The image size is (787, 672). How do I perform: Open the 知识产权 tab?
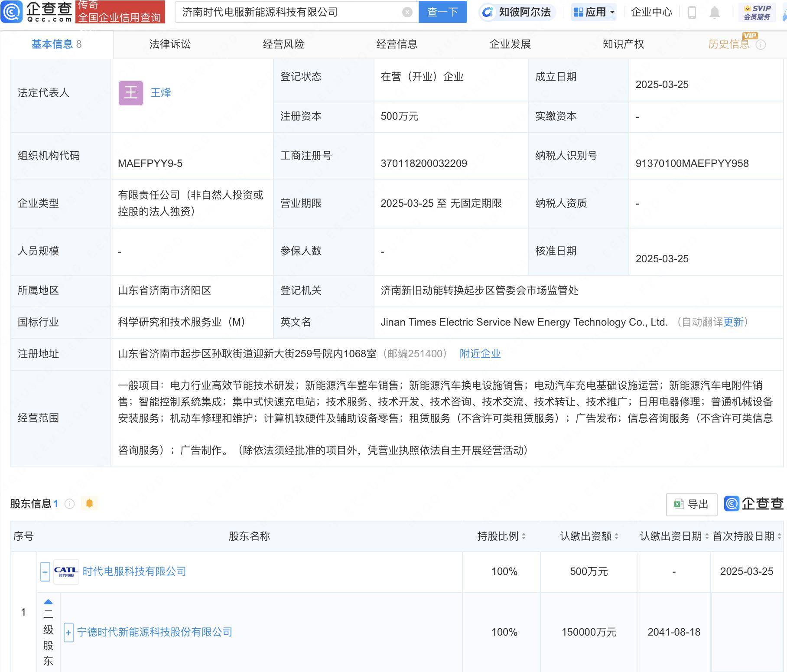click(622, 44)
